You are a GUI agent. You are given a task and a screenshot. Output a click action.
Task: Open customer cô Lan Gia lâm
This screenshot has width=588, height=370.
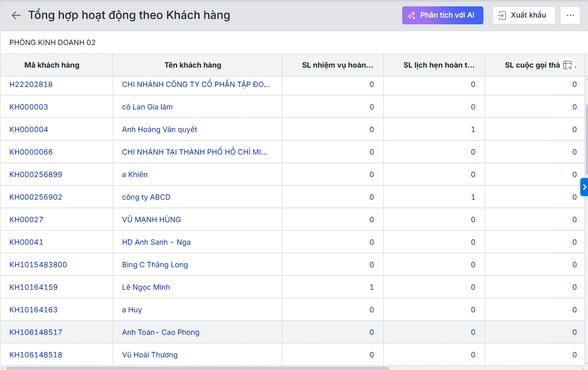coord(147,107)
